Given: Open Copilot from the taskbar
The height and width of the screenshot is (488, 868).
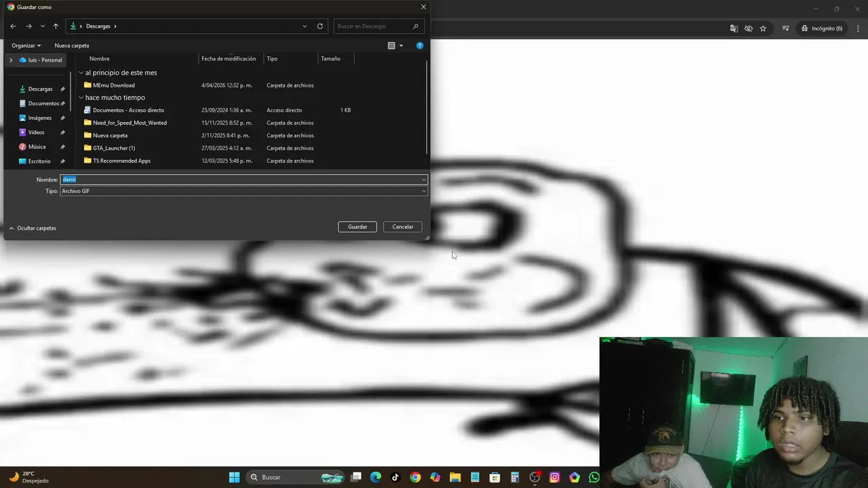Looking at the screenshot, I should point(435,477).
